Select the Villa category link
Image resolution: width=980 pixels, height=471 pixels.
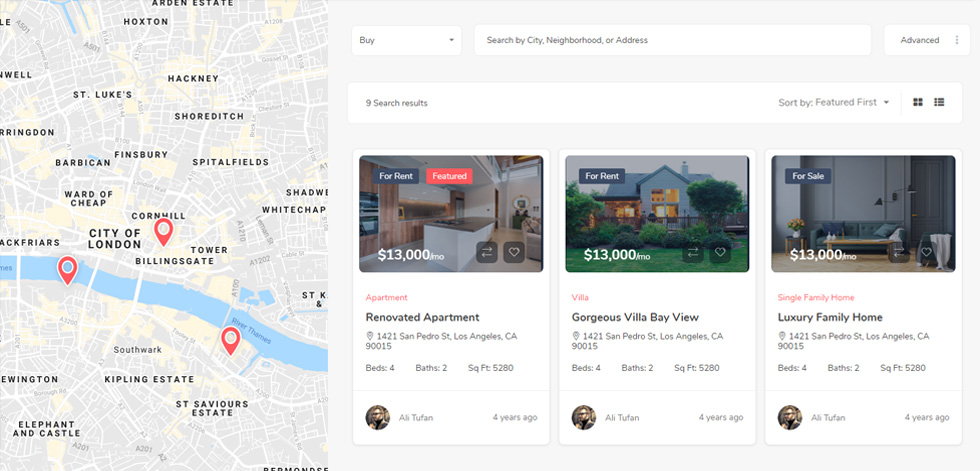click(580, 297)
